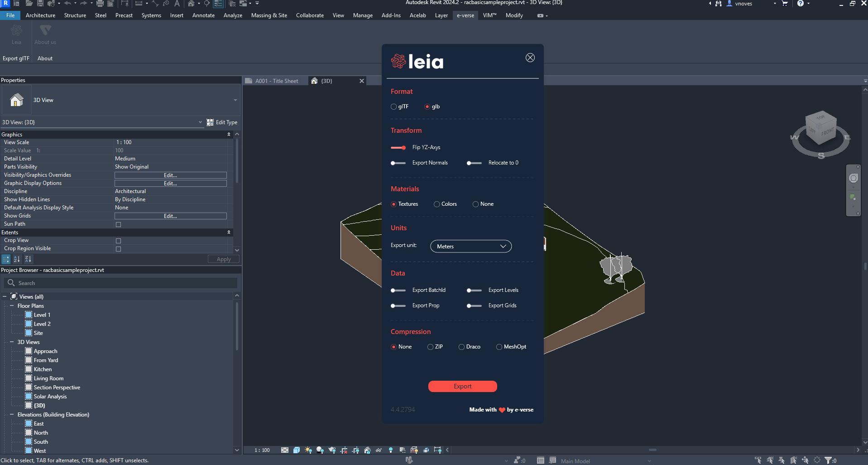Click the Visual Style cube icon
This screenshot has height=465, width=868.
[297, 450]
